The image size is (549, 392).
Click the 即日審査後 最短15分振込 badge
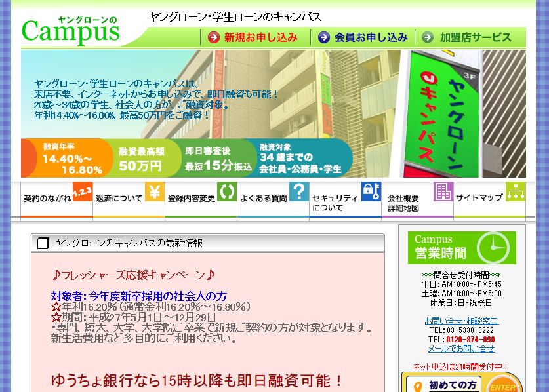point(218,159)
